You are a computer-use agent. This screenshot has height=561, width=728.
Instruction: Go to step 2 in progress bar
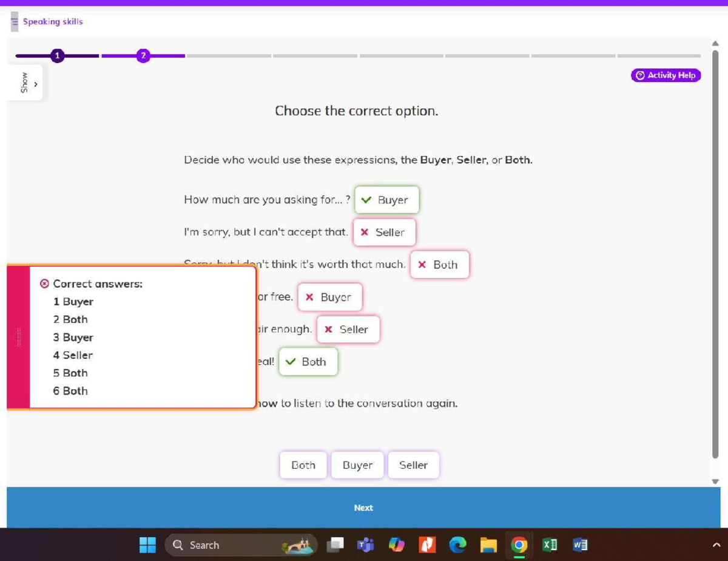[143, 56]
